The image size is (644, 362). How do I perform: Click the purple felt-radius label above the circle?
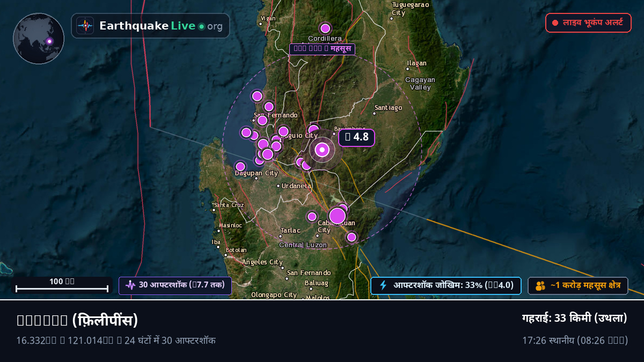pos(322,49)
